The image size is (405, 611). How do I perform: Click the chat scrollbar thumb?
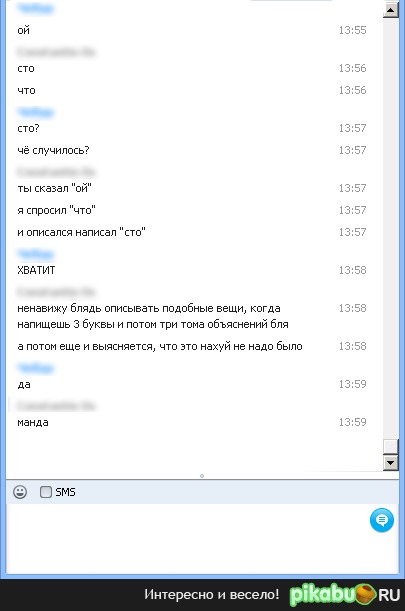tap(391, 447)
